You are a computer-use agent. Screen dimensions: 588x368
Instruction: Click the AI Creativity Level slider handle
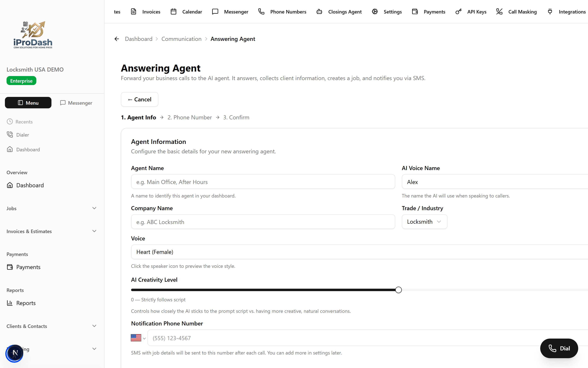399,290
